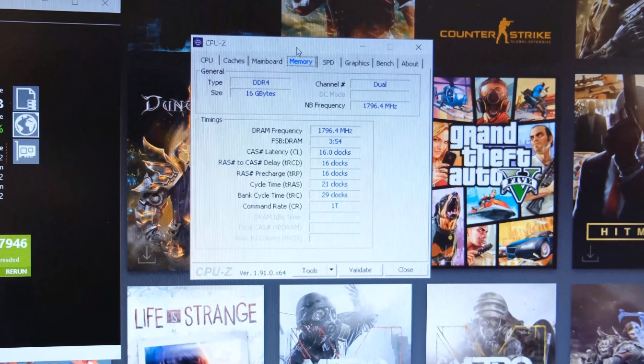The height and width of the screenshot is (364, 644).
Task: Click the CPU-Z app icon in title bar
Action: coord(198,43)
